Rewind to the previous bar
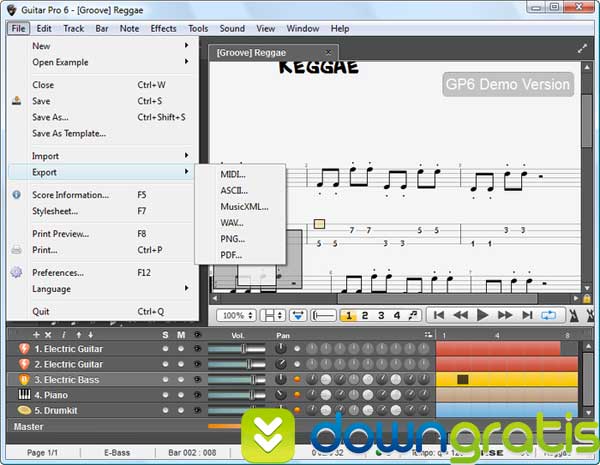The width and height of the screenshot is (600, 465). 460,315
